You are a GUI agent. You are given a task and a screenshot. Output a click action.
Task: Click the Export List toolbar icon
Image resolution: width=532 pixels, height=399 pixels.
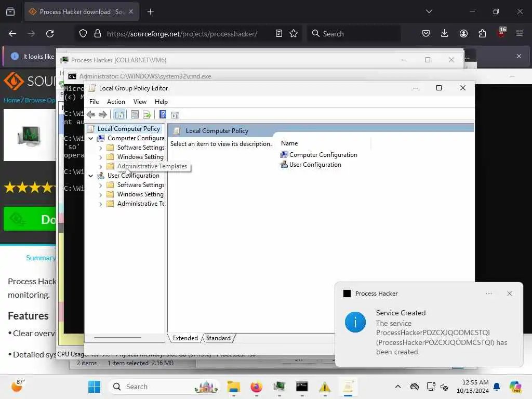click(147, 115)
